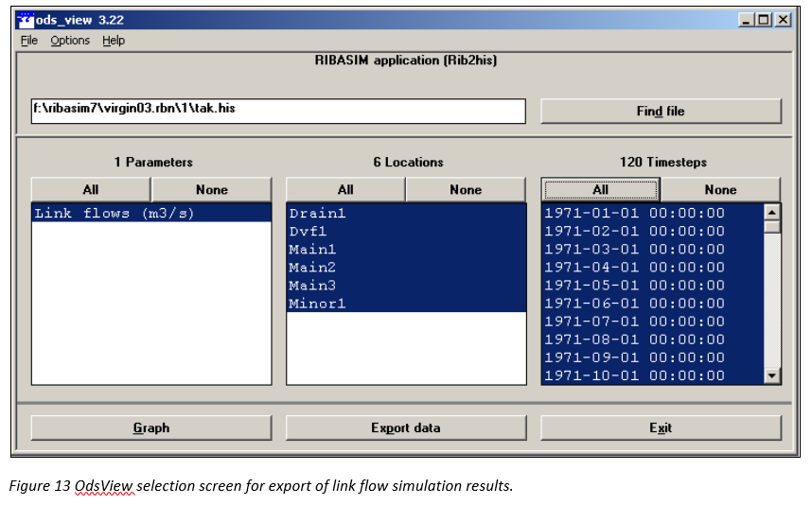Select All locations button
812x505 pixels.
[x=345, y=190]
